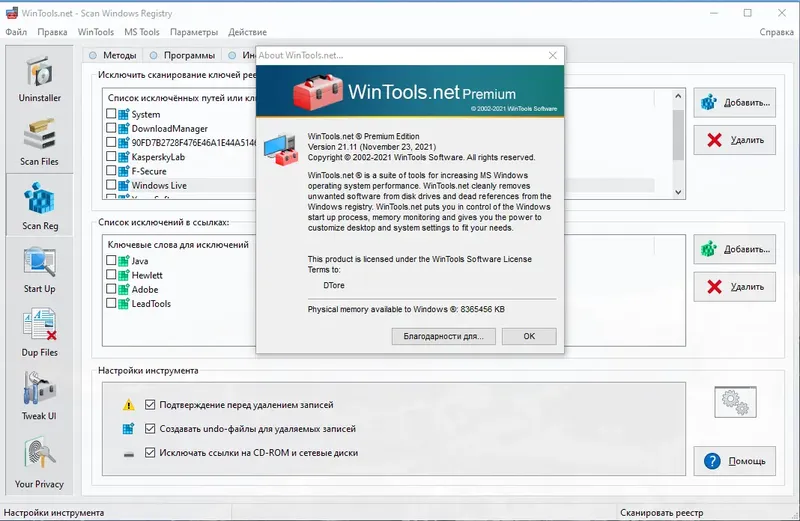The width and height of the screenshot is (800, 521).
Task: Open the Dup Files tool
Action: tap(39, 332)
